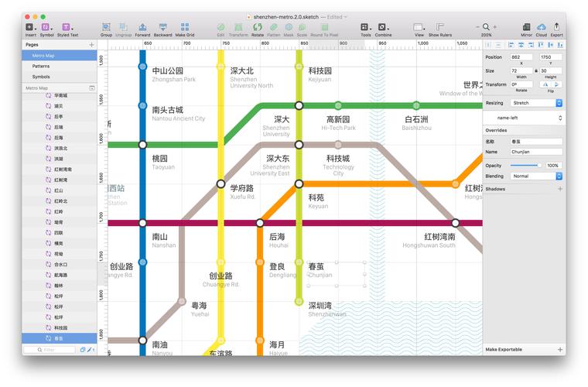Click Distribute Vertically alignment icon
The height and width of the screenshot is (387, 588).
[x=498, y=45]
